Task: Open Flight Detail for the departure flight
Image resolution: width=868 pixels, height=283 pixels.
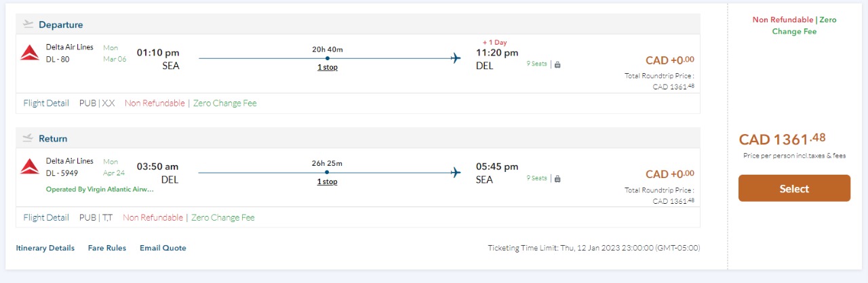Action: click(x=46, y=104)
